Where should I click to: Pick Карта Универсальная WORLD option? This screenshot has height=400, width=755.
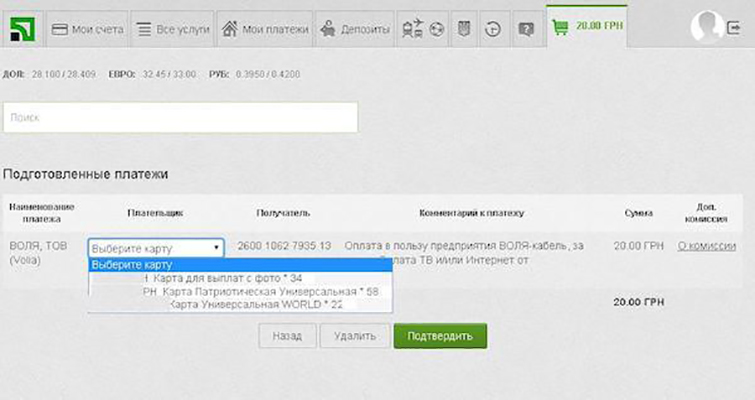[256, 304]
